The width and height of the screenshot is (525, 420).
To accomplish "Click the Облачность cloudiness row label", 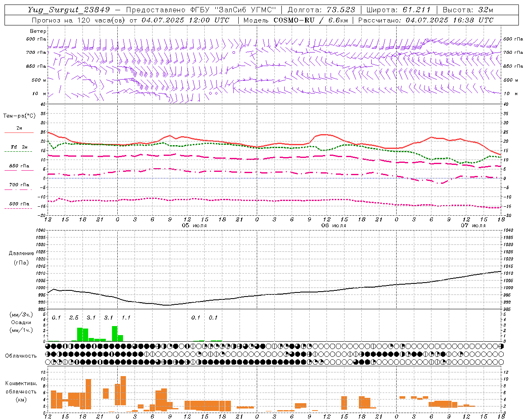I will 21,356.
